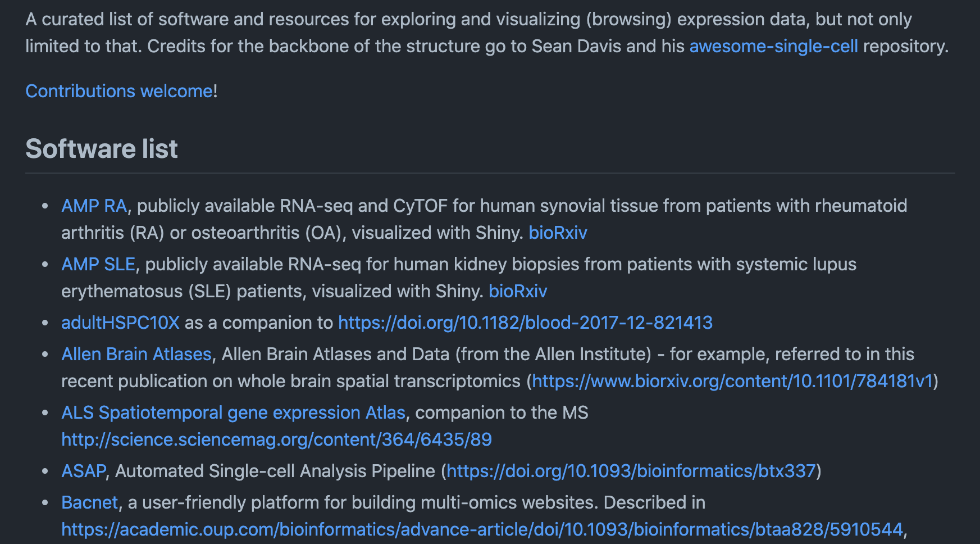Open the ASAP link
Image resolution: width=980 pixels, height=544 pixels.
tap(83, 471)
